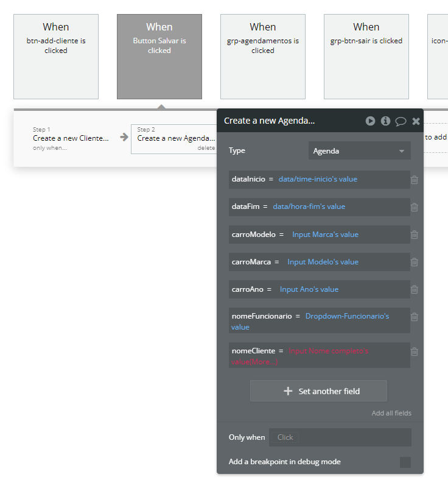This screenshot has width=448, height=491.
Task: Open the Type dropdown showing Agenda
Action: 359,150
